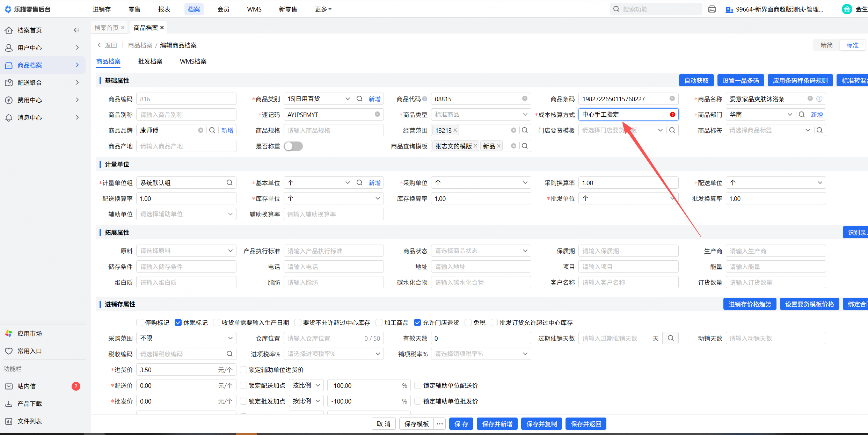Click the 保存并返回 button
Image resolution: width=868 pixels, height=435 pixels.
pos(586,424)
